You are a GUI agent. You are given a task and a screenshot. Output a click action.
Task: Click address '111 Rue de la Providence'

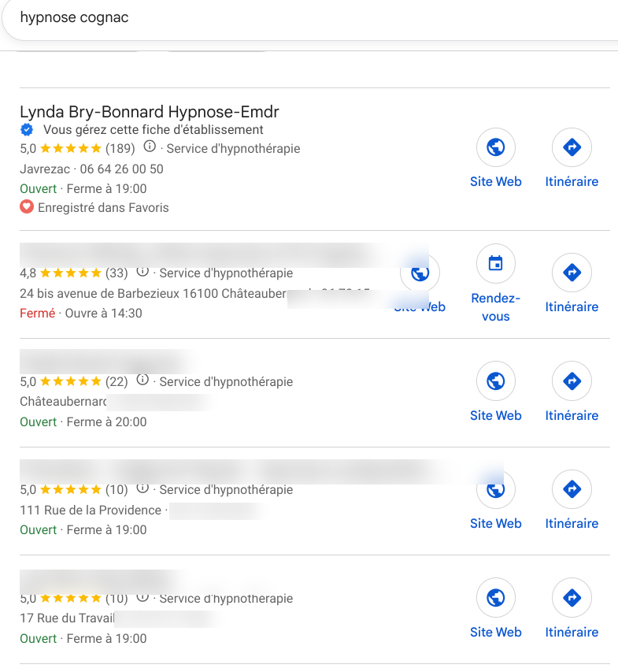(x=91, y=510)
